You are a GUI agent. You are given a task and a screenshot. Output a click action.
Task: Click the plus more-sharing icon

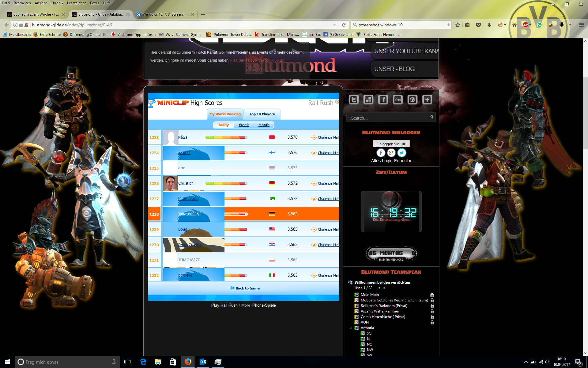coord(427,100)
